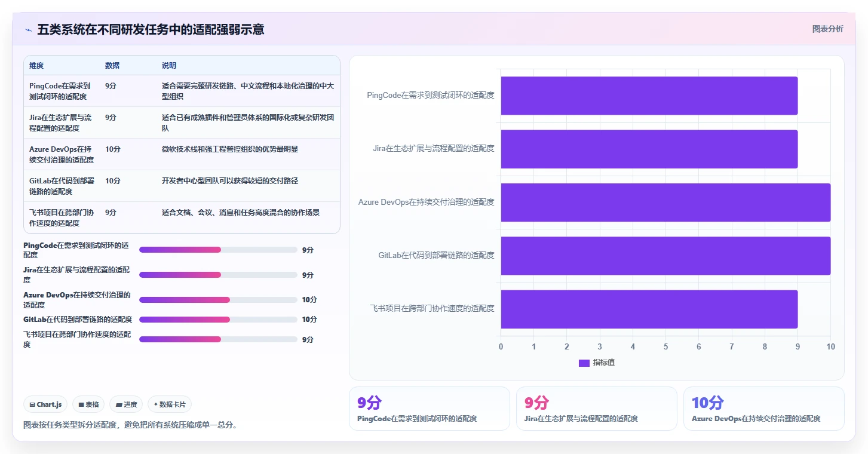Select the Chart.js tag chip
868x454 pixels.
46,404
